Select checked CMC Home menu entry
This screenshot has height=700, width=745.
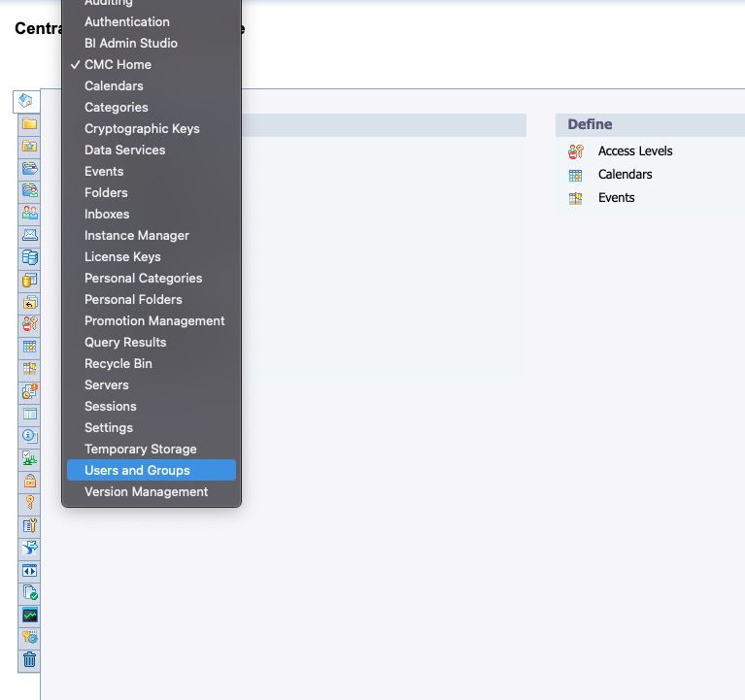118,64
